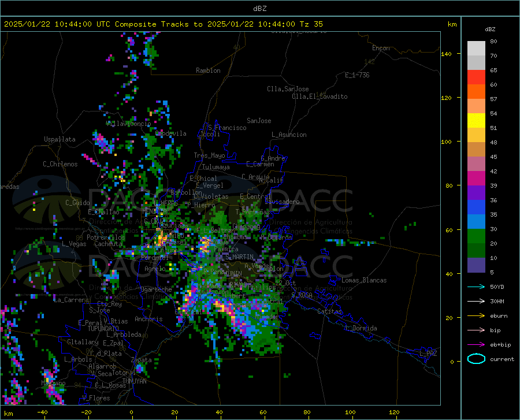
Task: Click the Clla.El_Cavadito label
Action: (x=320, y=96)
